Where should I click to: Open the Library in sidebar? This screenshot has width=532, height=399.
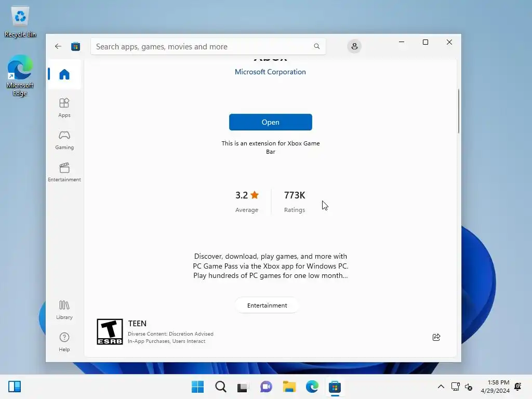(64, 310)
